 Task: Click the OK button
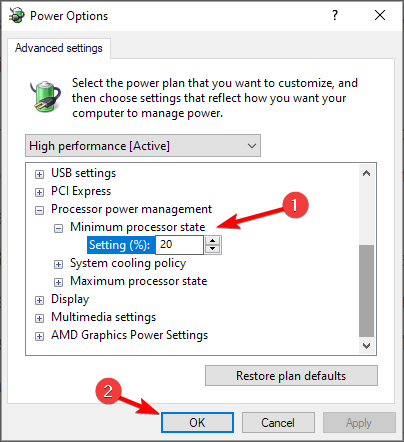pos(197,423)
